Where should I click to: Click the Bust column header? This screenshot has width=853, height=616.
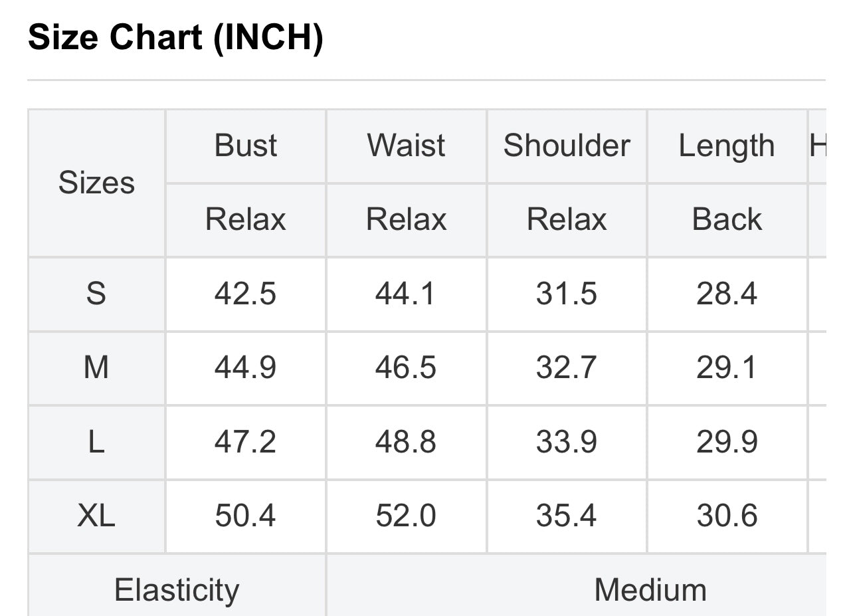pos(245,146)
